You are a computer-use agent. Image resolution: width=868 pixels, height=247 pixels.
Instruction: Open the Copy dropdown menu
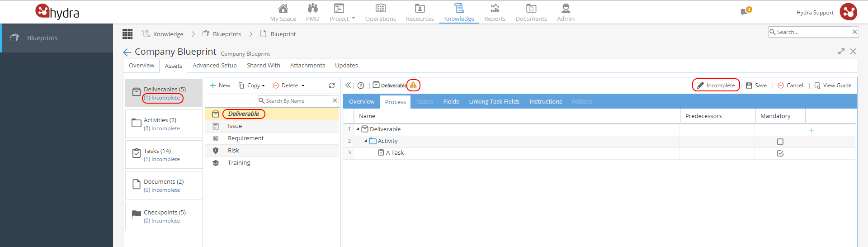tap(252, 85)
